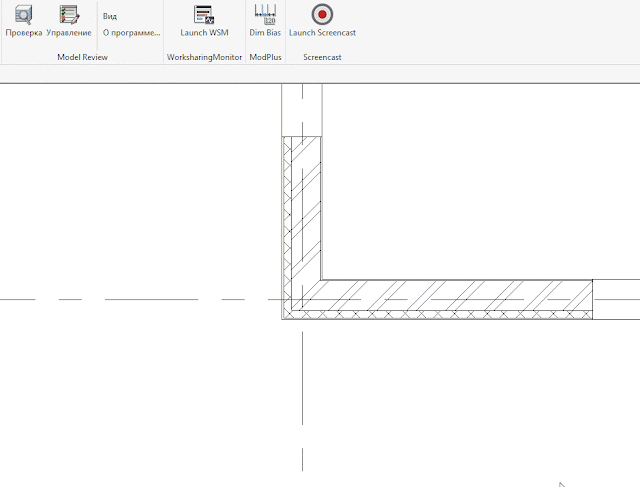Open the Вид menu item
The width and height of the screenshot is (640, 487).
(109, 16)
